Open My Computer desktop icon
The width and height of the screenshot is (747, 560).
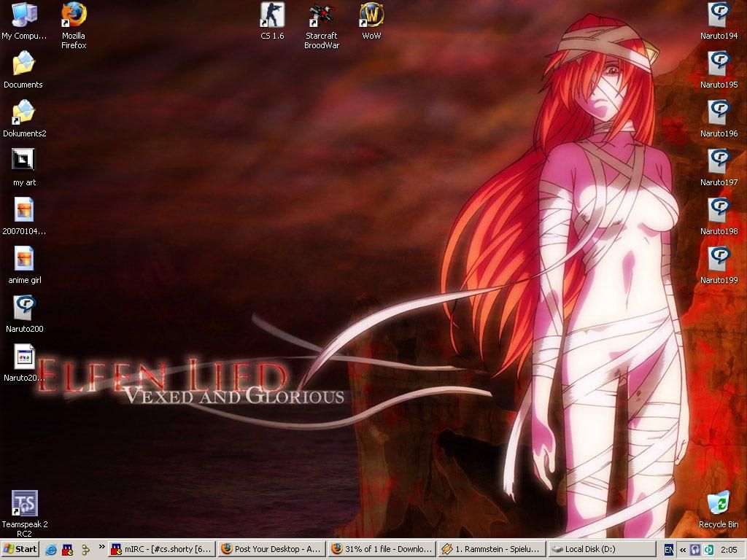click(x=24, y=21)
